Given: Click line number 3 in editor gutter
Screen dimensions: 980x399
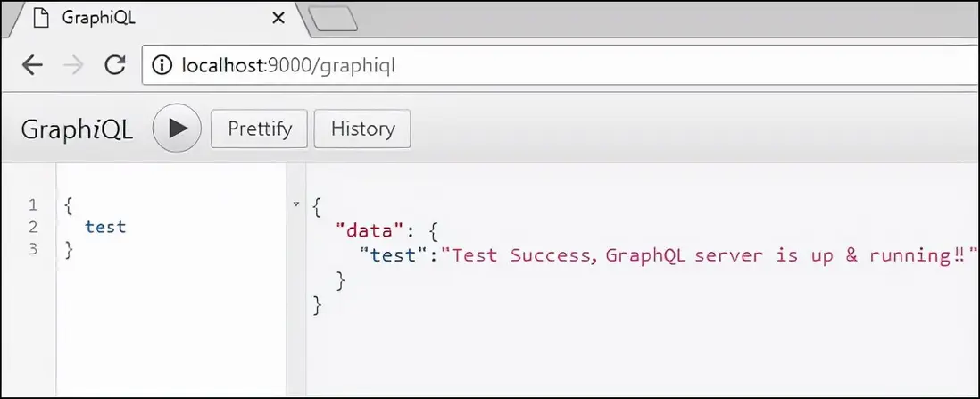Looking at the screenshot, I should (x=33, y=249).
